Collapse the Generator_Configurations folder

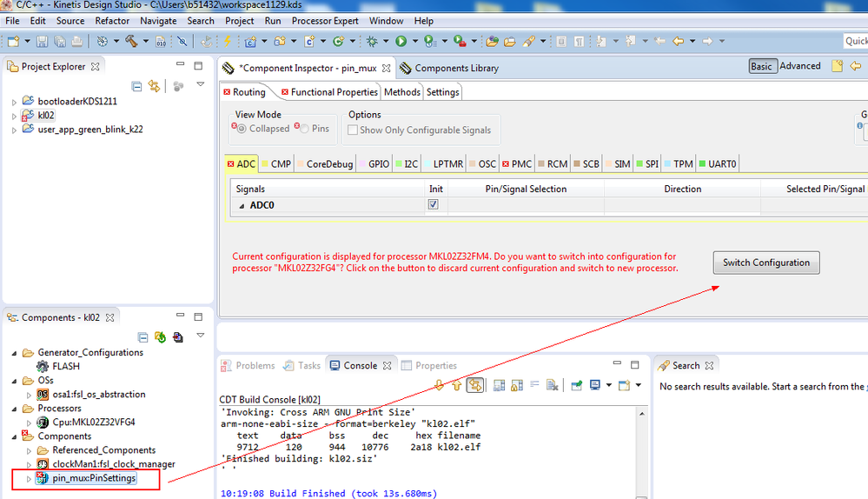(x=14, y=353)
